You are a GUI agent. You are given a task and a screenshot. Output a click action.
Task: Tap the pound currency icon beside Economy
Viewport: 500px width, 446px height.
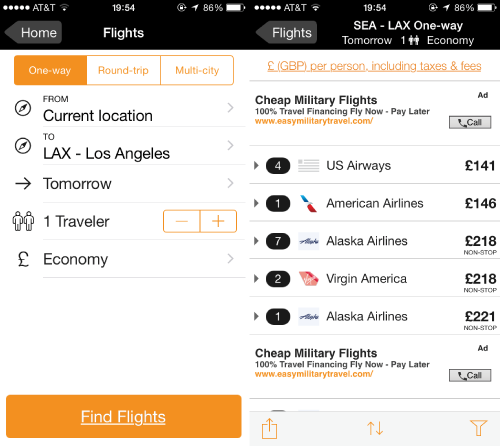(x=23, y=259)
